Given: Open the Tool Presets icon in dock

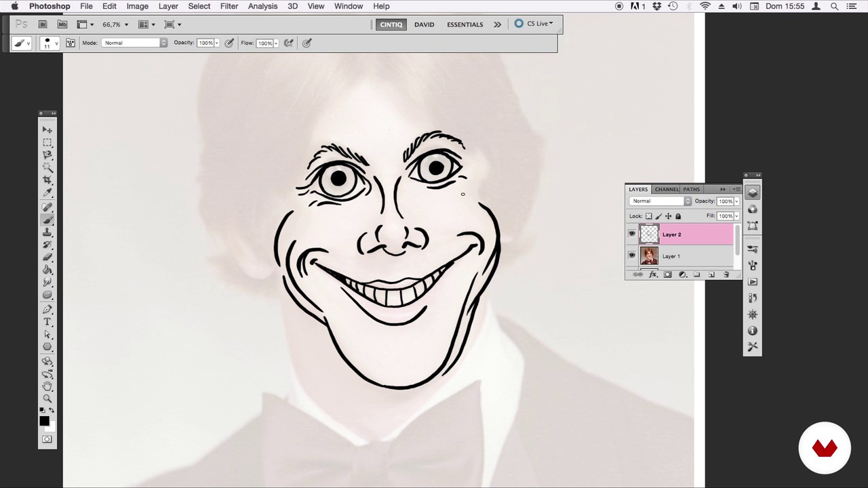Looking at the screenshot, I should click(x=753, y=347).
